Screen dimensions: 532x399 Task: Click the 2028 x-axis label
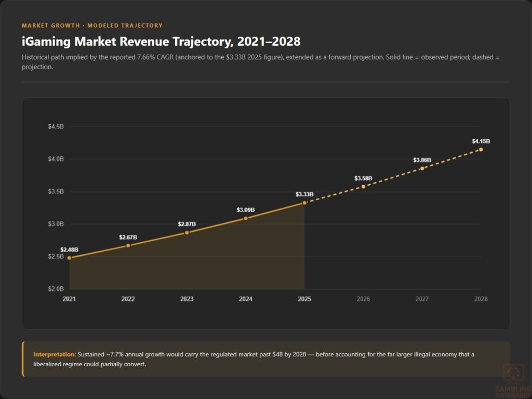[481, 299]
